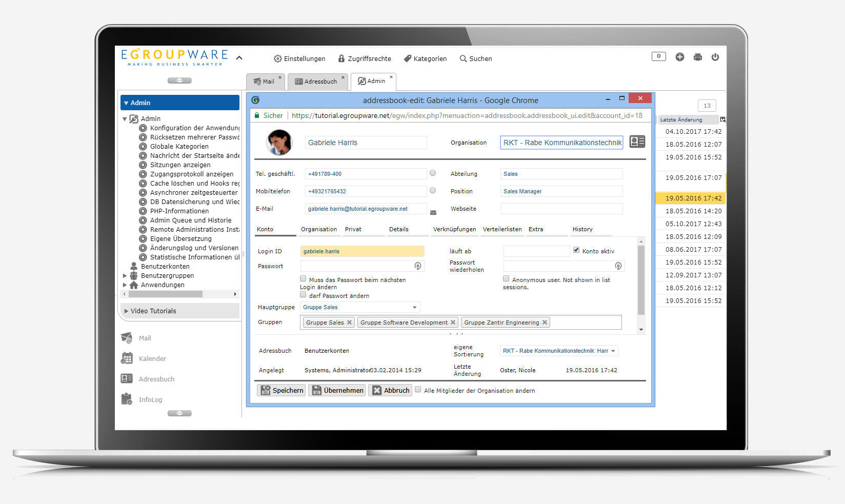Remove Gruppe Zantir Engineering from Gruppen
Screen dimensions: 845x504
point(545,322)
